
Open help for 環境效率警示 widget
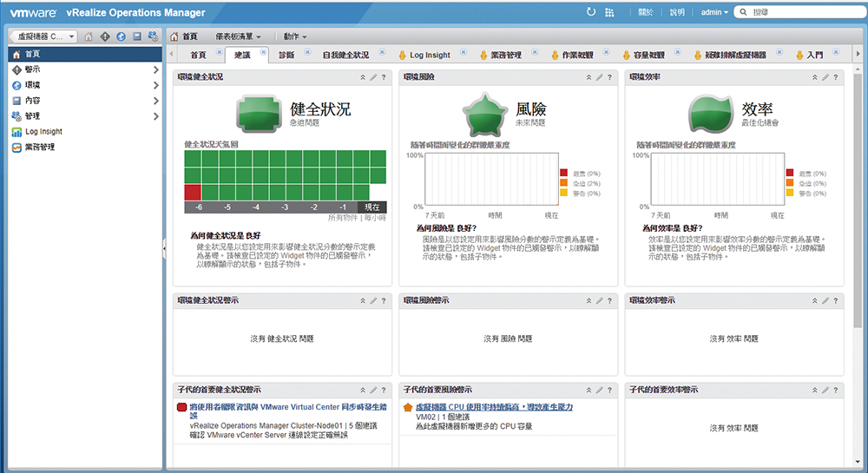835,301
